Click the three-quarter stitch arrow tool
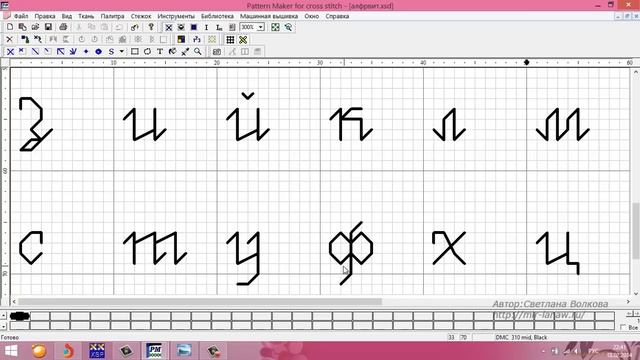640x360 pixels. [x=61, y=52]
